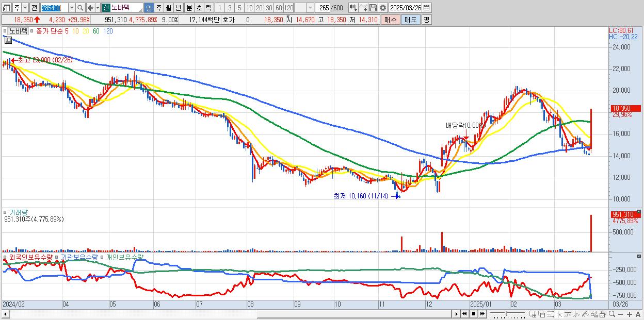Click the 호가 quote label in the info bar
644x320 pixels.
(x=229, y=20)
